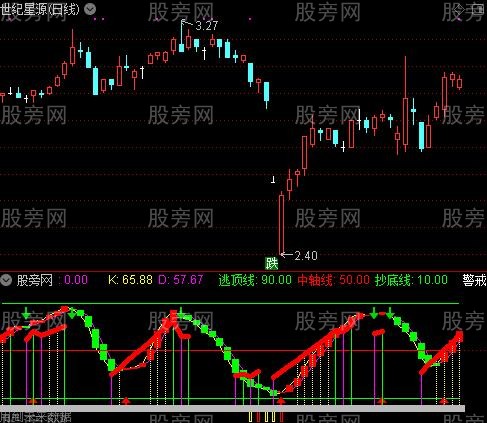Select the D: 57.67 readout

[180, 280]
